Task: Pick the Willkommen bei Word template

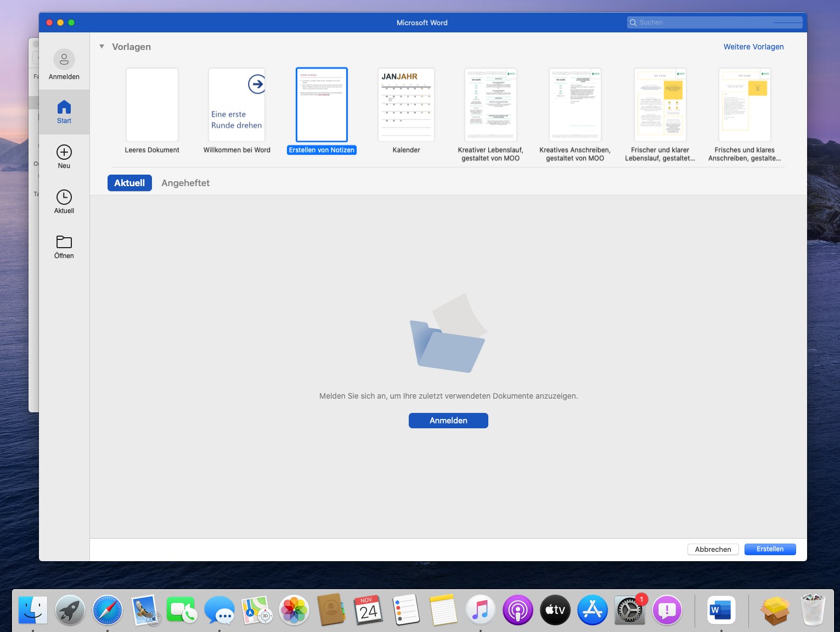Action: pos(237,105)
